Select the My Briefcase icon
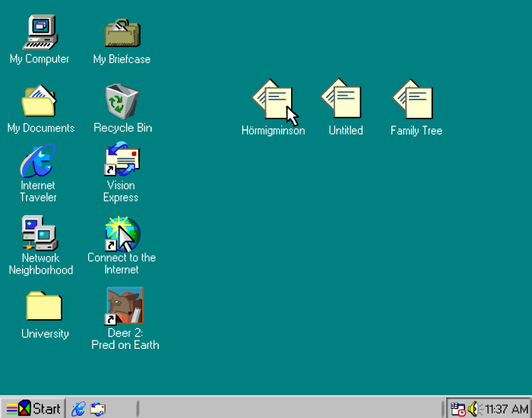The width and height of the screenshot is (532, 418). point(122,33)
